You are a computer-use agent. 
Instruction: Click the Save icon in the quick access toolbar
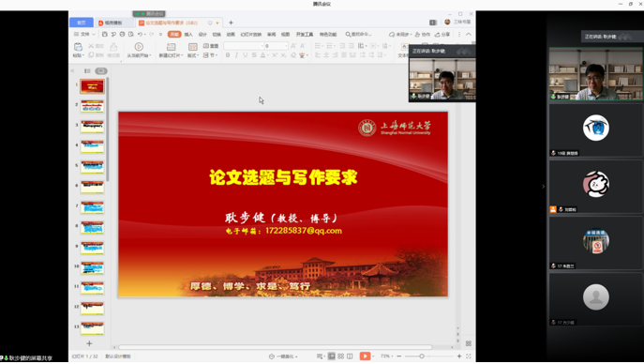pyautogui.click(x=105, y=34)
